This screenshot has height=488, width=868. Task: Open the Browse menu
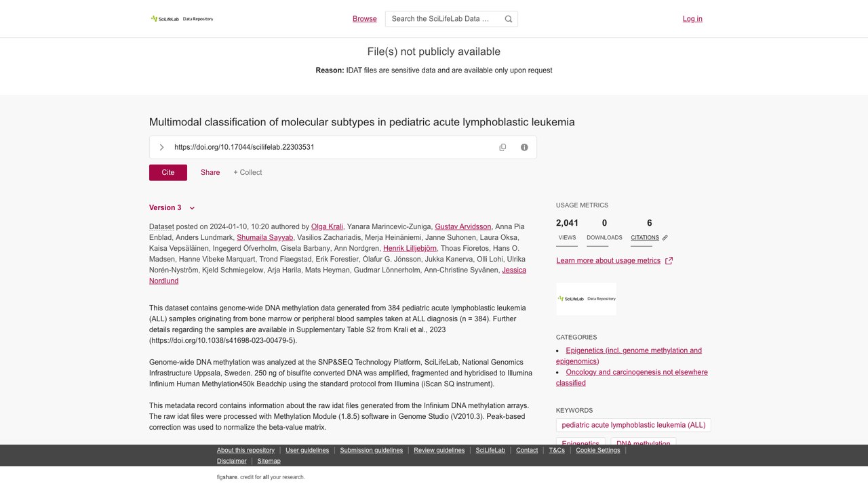click(x=365, y=19)
